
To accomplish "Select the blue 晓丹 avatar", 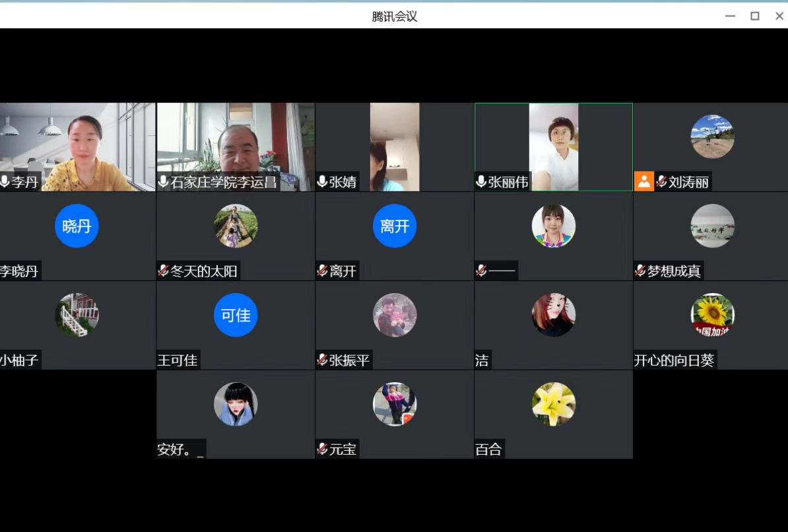I will coord(77,226).
